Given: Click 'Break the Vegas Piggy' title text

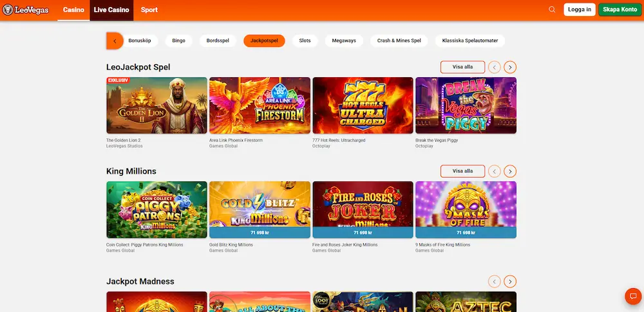Looking at the screenshot, I should pyautogui.click(x=437, y=140).
